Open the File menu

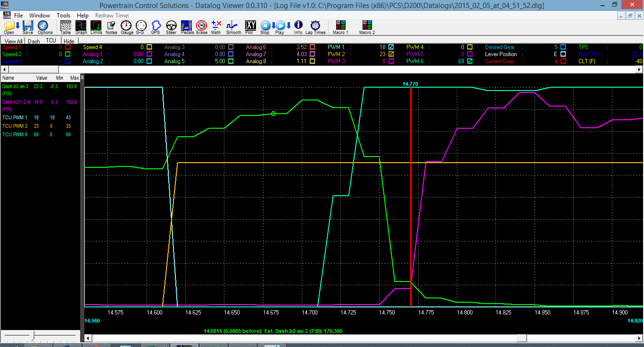(18, 16)
